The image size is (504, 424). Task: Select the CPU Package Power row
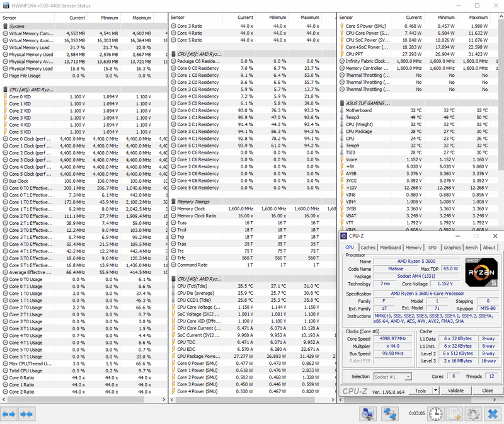pyautogui.click(x=253, y=356)
